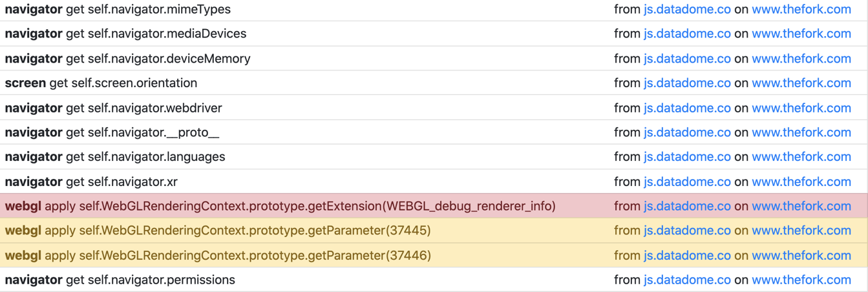Open www.thefork.com link in the getParameter(37445) row

801,231
